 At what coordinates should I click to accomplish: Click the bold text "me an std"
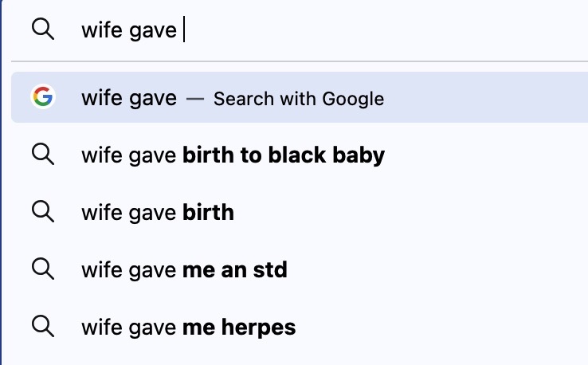coord(234,270)
